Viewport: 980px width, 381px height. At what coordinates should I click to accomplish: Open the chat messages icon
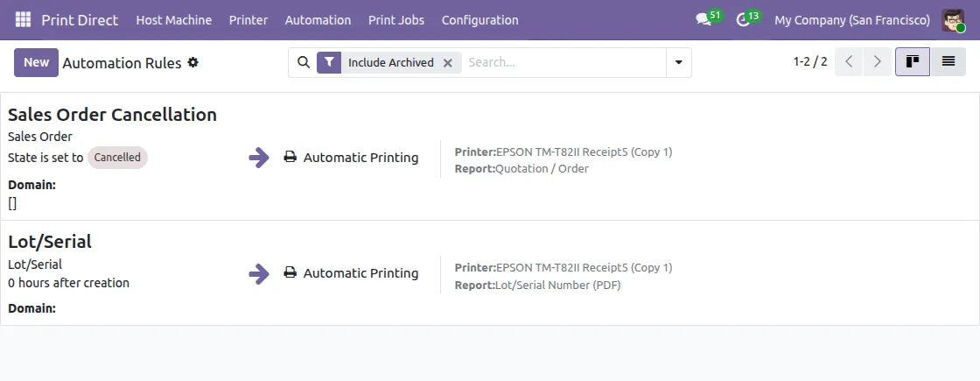pos(703,19)
